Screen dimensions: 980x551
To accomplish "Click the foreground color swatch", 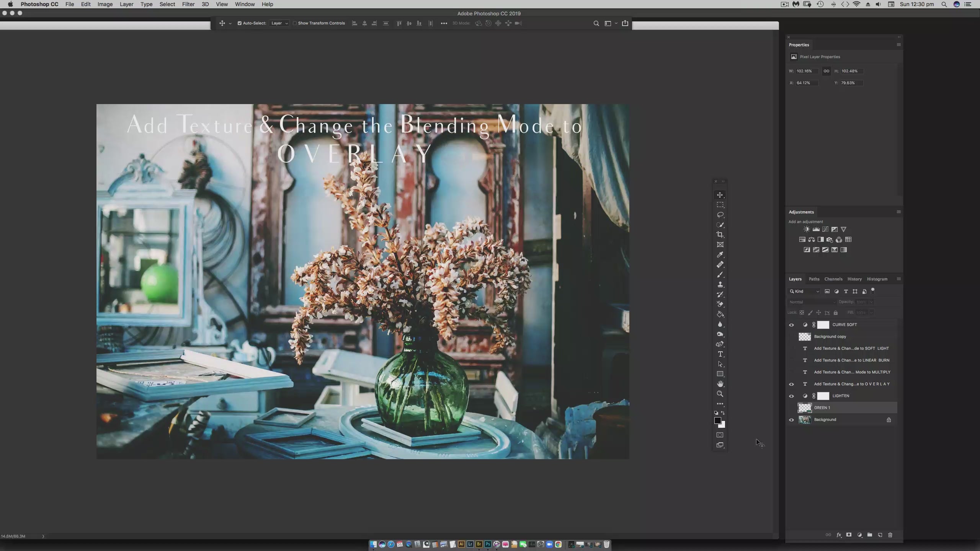I will pos(718,421).
